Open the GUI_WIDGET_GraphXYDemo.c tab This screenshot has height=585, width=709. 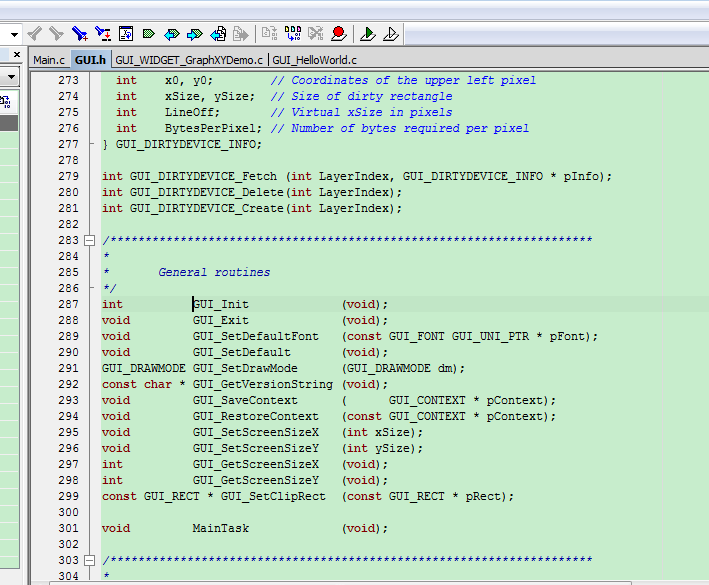click(189, 60)
